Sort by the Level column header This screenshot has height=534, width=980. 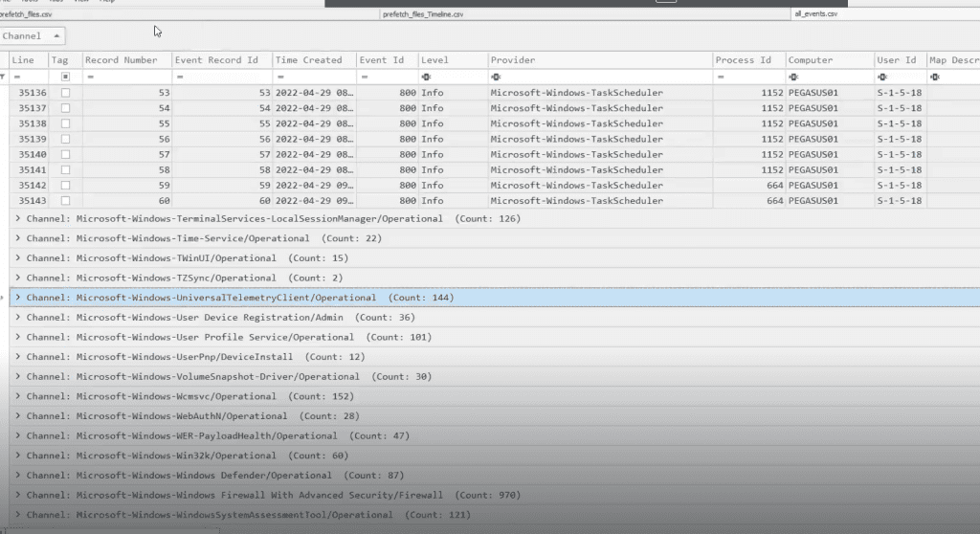tap(453, 60)
